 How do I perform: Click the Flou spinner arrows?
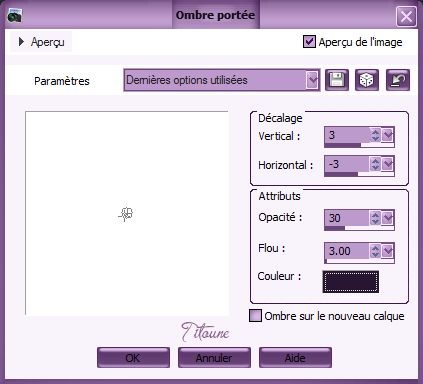[x=375, y=251]
